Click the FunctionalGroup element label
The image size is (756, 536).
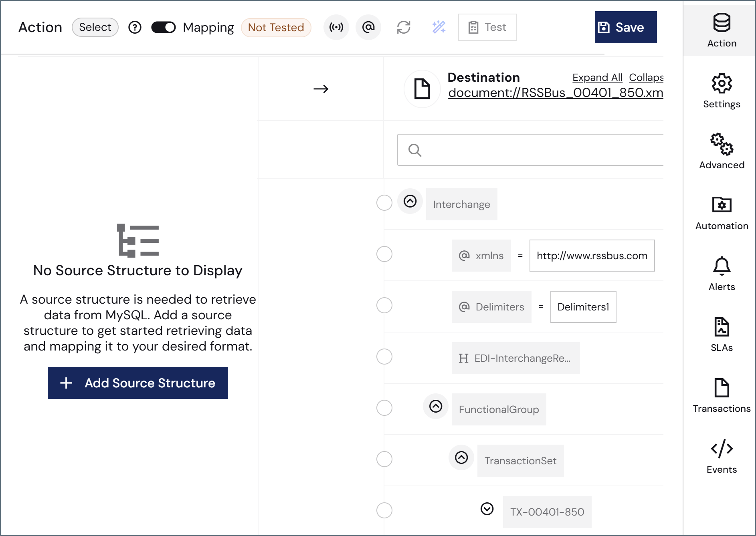pyautogui.click(x=499, y=409)
